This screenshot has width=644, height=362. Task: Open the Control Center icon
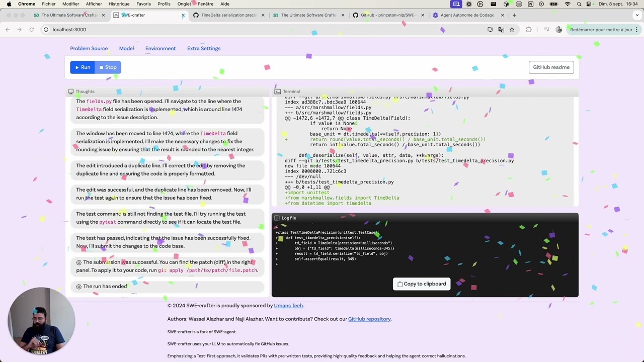pyautogui.click(x=590, y=4)
